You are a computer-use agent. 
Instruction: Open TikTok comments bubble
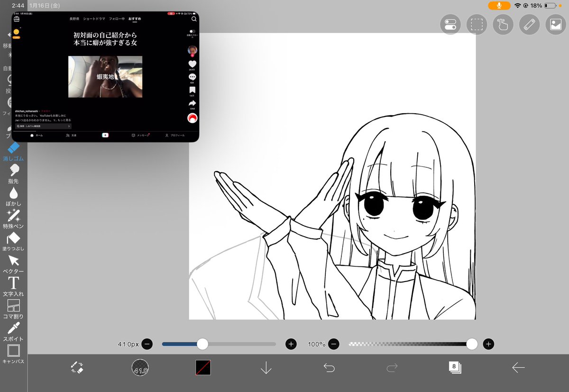(193, 77)
